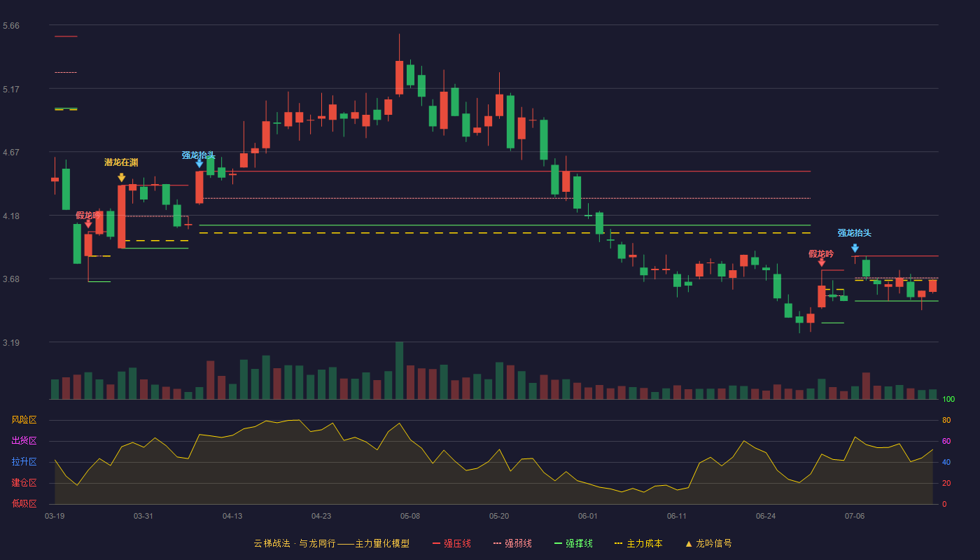Image resolution: width=980 pixels, height=560 pixels.
Task: Click the 低吸区 zone label
Action: click(24, 503)
